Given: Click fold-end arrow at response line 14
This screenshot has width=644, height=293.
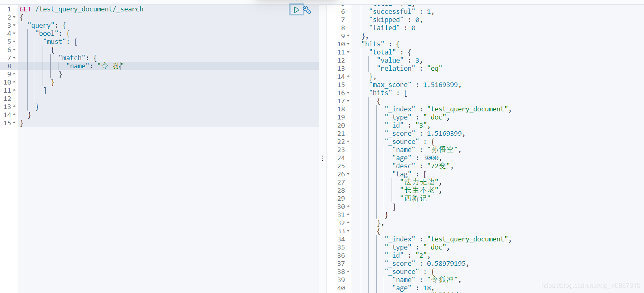Looking at the screenshot, I should click(348, 76).
